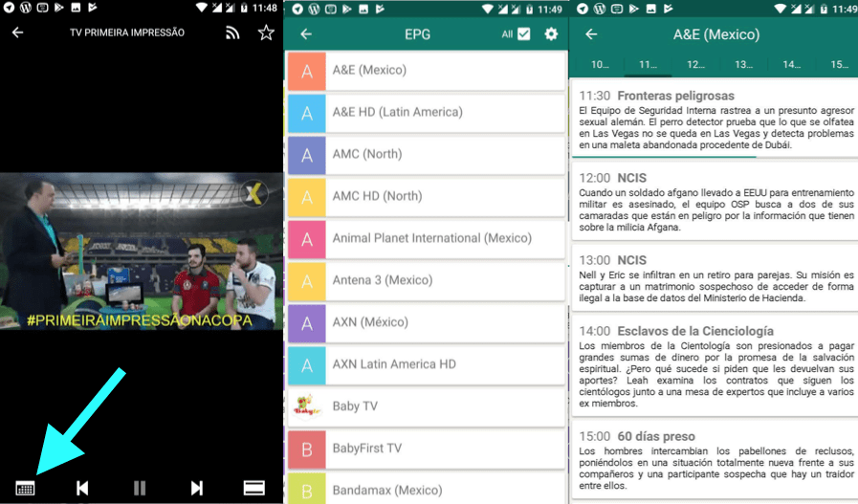Open the 12:00 NCIS program entry
This screenshot has height=504, width=858.
(x=715, y=202)
